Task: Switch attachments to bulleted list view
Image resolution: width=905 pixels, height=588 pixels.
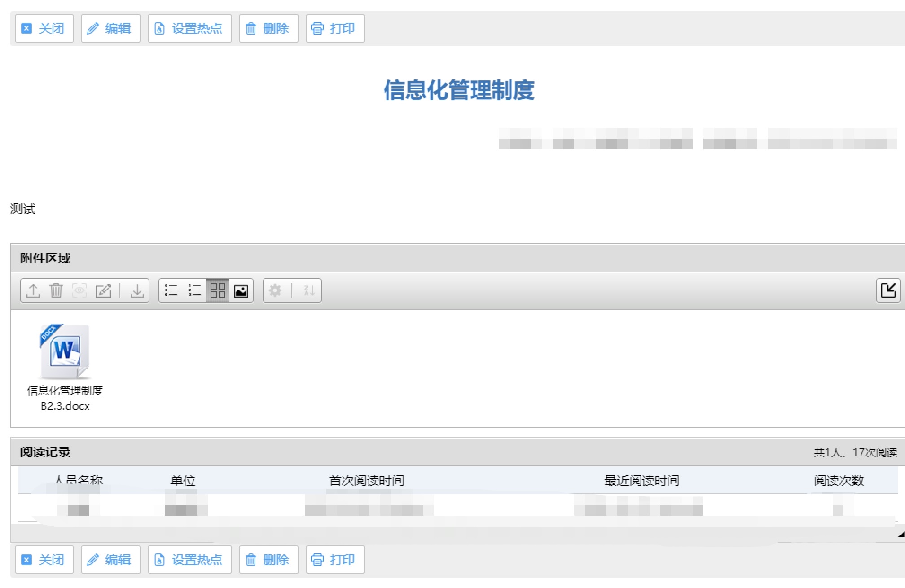Action: pyautogui.click(x=171, y=290)
